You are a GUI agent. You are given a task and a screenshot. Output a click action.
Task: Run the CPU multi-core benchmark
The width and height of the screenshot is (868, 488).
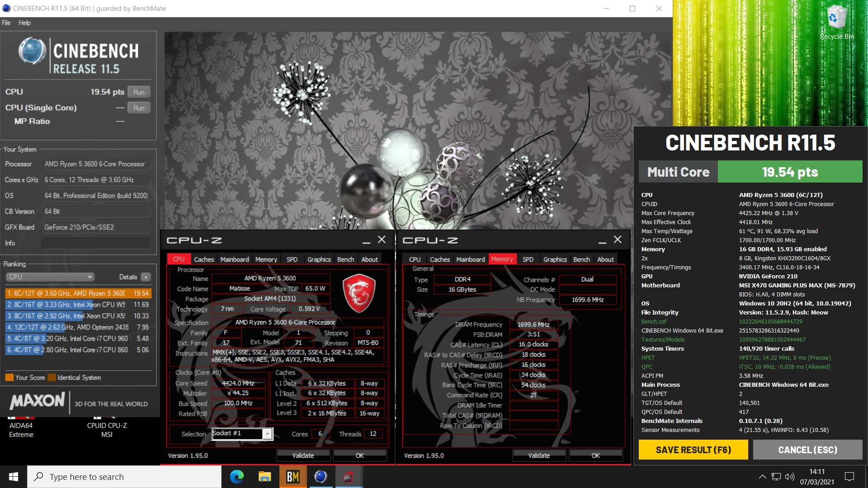(139, 92)
